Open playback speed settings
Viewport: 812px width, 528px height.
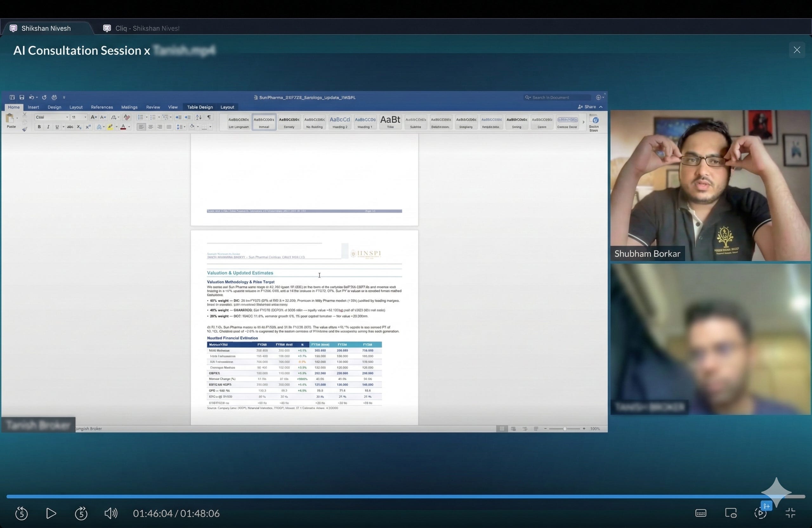coord(760,513)
